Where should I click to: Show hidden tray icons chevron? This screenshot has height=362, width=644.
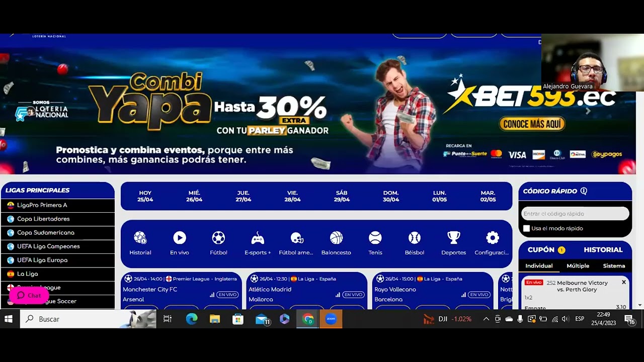(x=486, y=319)
